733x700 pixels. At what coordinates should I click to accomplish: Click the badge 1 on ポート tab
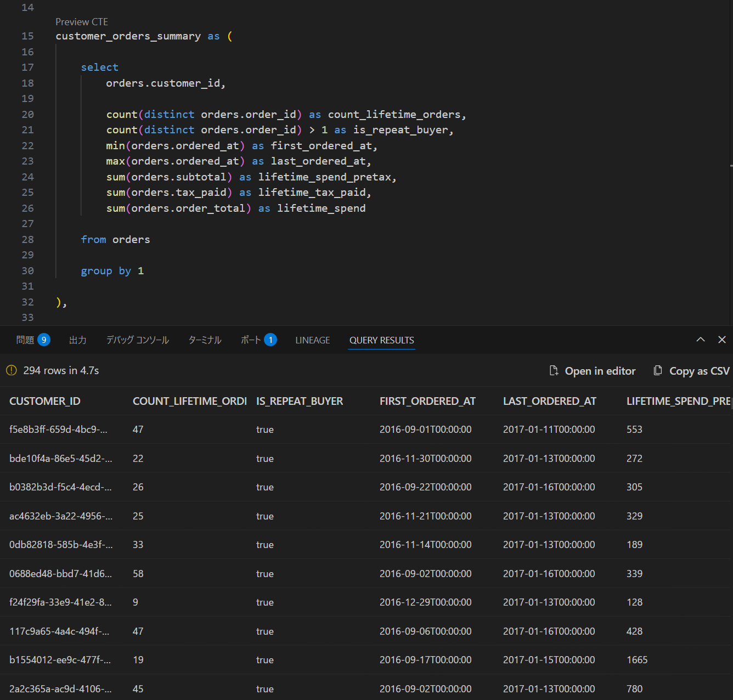[x=270, y=340]
